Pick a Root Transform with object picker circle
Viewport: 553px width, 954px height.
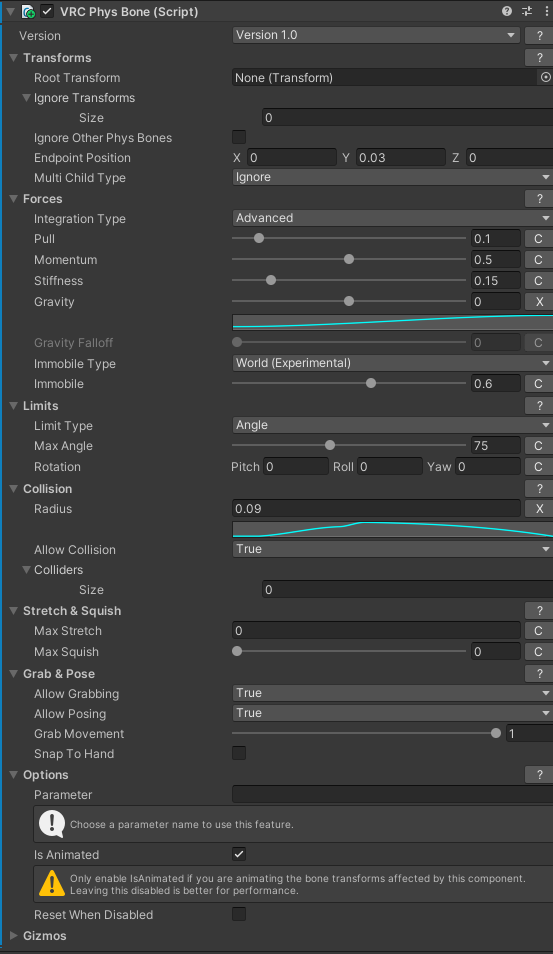click(x=546, y=77)
